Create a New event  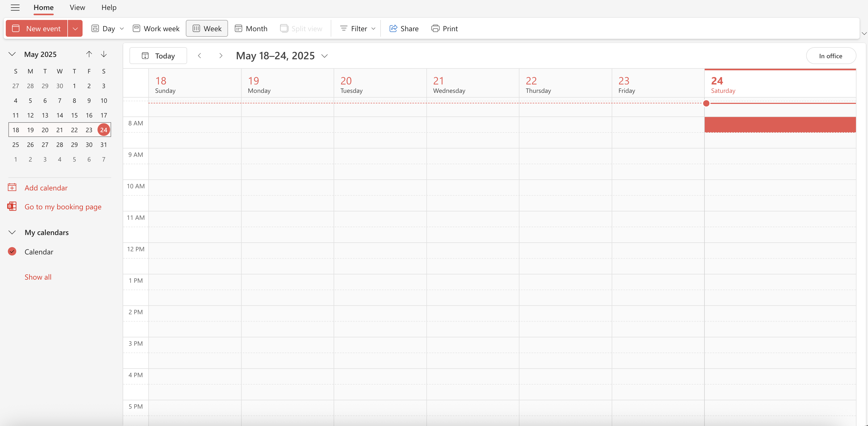pos(37,28)
